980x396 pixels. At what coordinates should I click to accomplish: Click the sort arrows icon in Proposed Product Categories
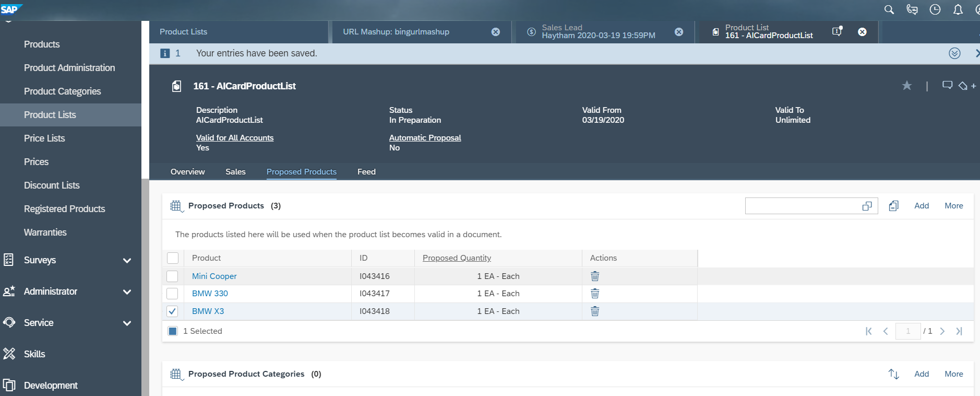[x=894, y=374]
